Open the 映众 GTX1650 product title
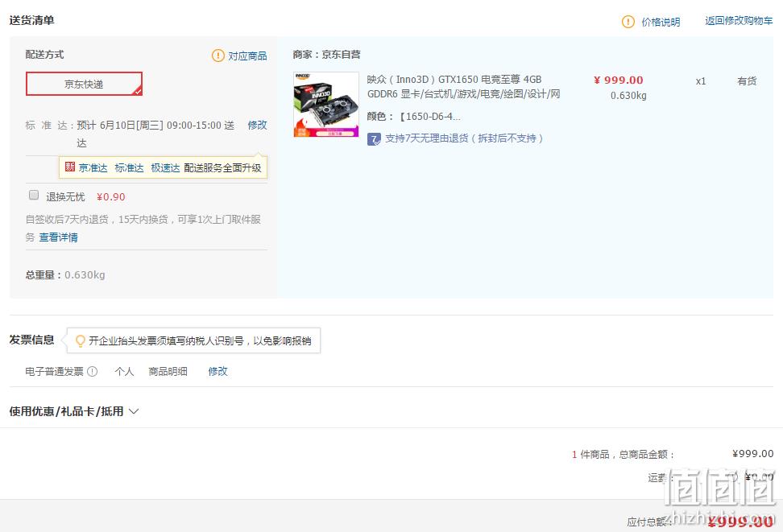The height and width of the screenshot is (532, 783). 463,86
